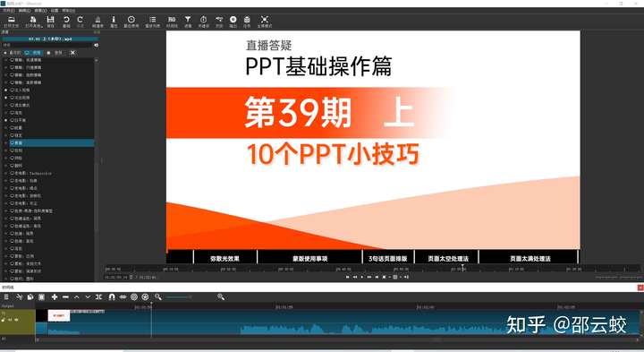Open the Properties panel (info icon)
The image size is (644, 352).
[x=114, y=21]
